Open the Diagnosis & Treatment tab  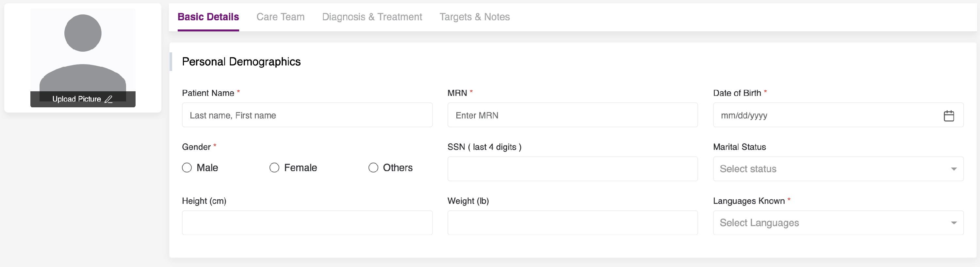(372, 17)
